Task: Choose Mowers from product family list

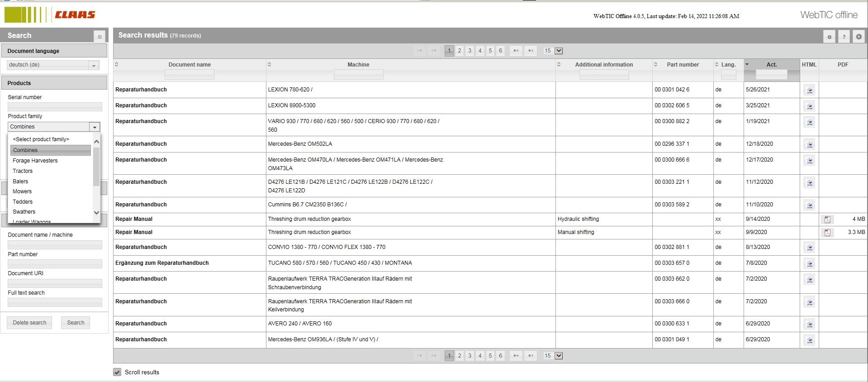Action: (51, 191)
